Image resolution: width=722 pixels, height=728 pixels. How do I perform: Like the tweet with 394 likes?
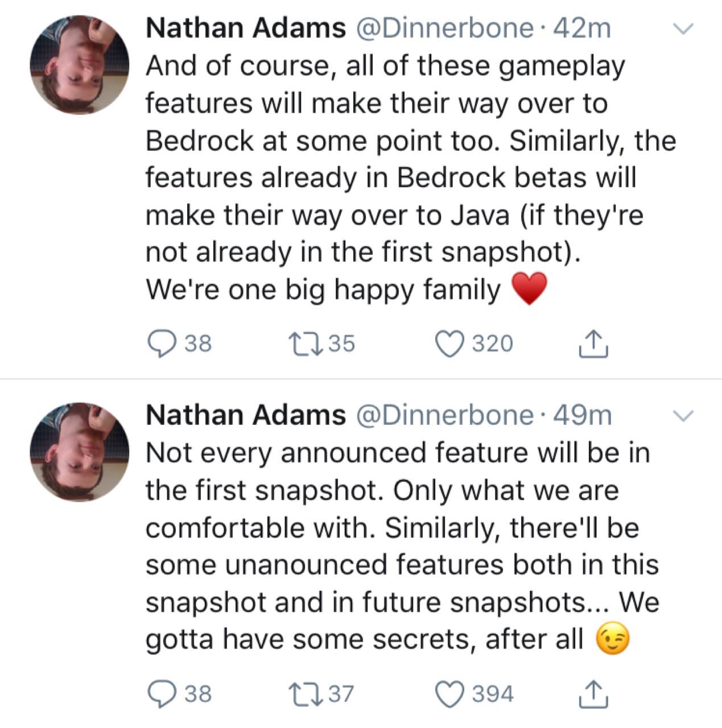tap(449, 694)
